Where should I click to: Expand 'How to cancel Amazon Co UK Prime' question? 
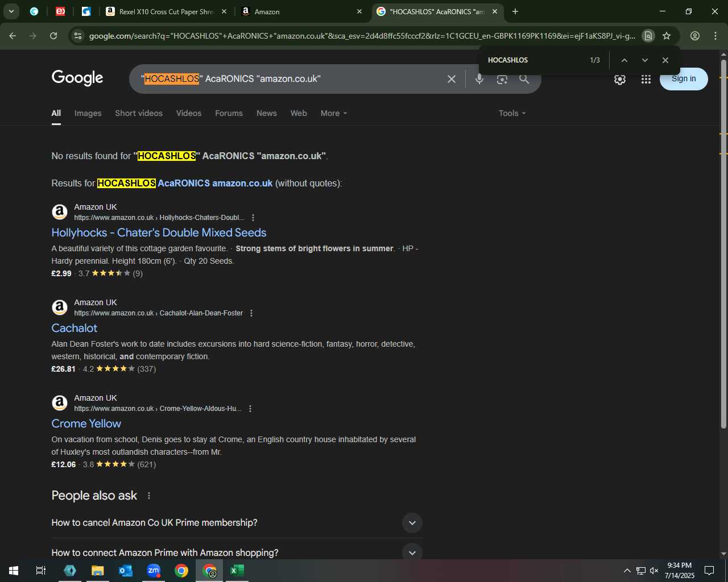click(x=237, y=523)
